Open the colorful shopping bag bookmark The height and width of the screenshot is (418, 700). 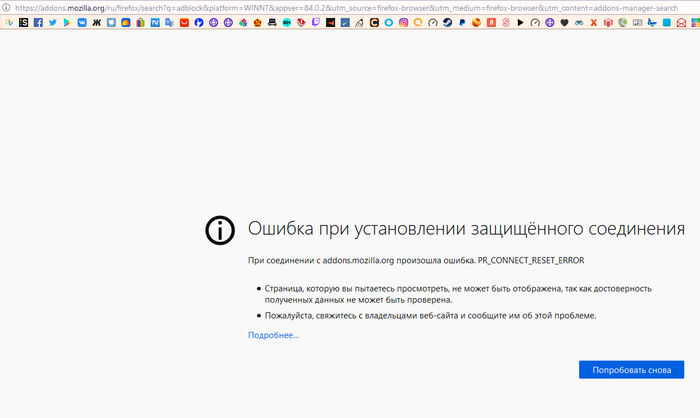[141, 22]
